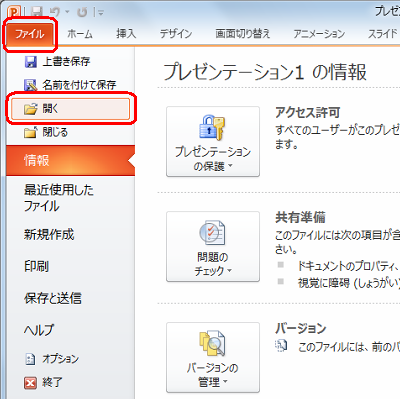Click the open folder icon beside 開く
Screen dimensions: 400x399
tap(30, 109)
